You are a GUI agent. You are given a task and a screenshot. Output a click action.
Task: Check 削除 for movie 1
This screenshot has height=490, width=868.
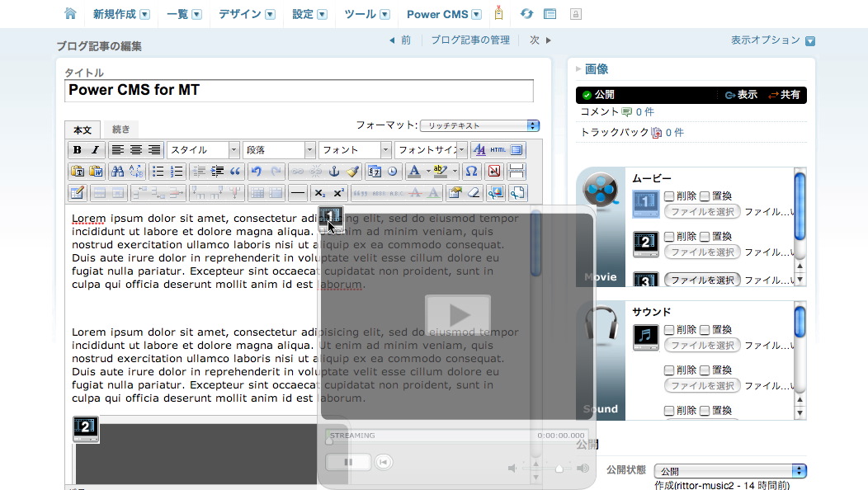click(668, 196)
